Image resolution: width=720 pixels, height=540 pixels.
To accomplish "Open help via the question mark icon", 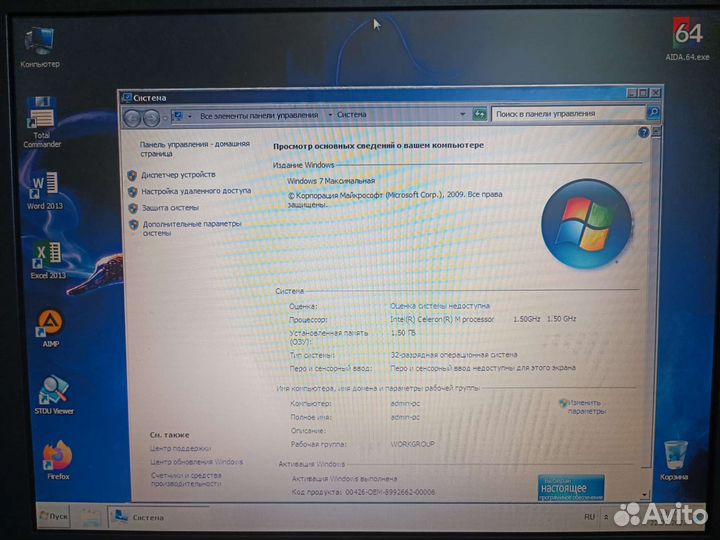I will (x=643, y=133).
